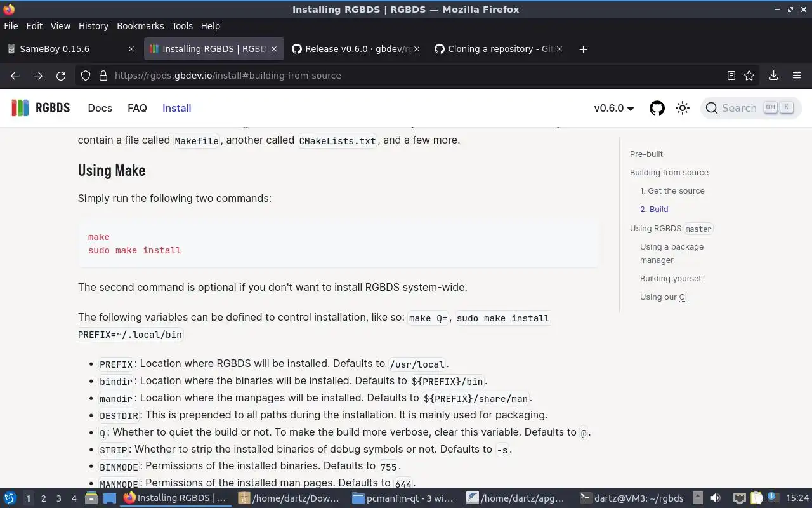Jump to Building yourself in outline
Image resolution: width=812 pixels, height=508 pixels.
click(x=672, y=278)
